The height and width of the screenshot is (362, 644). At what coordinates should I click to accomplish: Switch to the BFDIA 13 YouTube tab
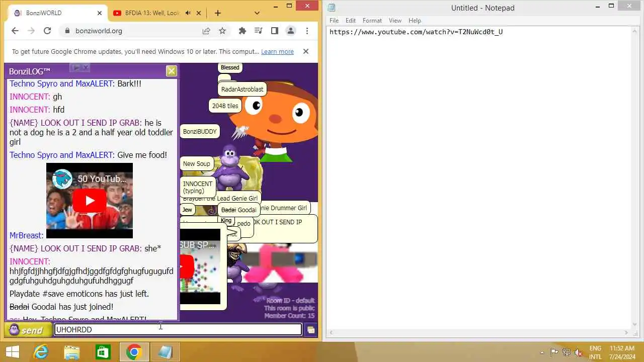click(151, 13)
